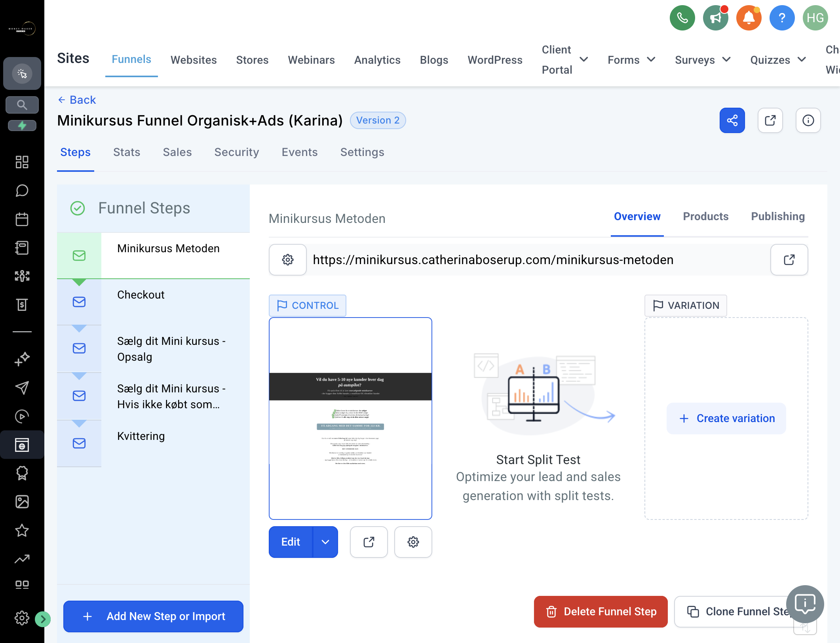The image size is (840, 643).
Task: Open the reporting trend line icon
Action: 22,559
